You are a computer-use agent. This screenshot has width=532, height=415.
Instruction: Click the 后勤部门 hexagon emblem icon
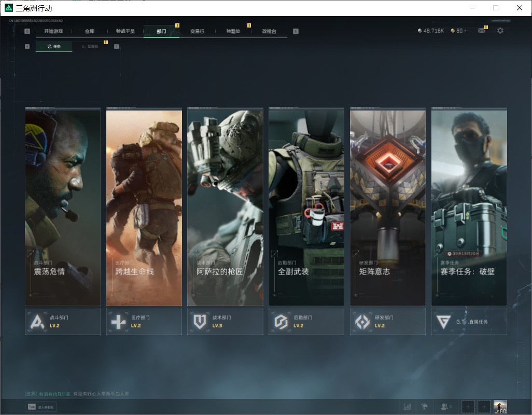pos(281,322)
